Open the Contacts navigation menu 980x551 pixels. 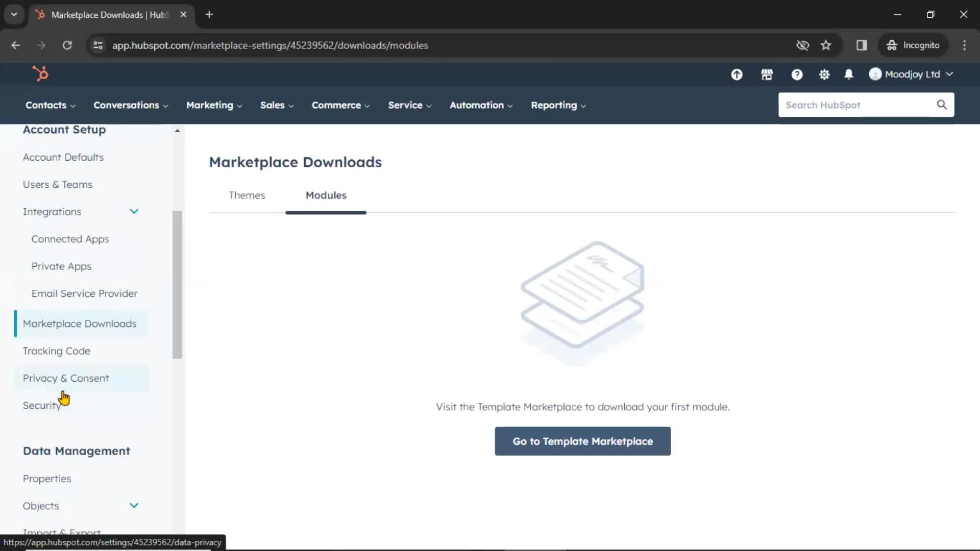pyautogui.click(x=49, y=105)
